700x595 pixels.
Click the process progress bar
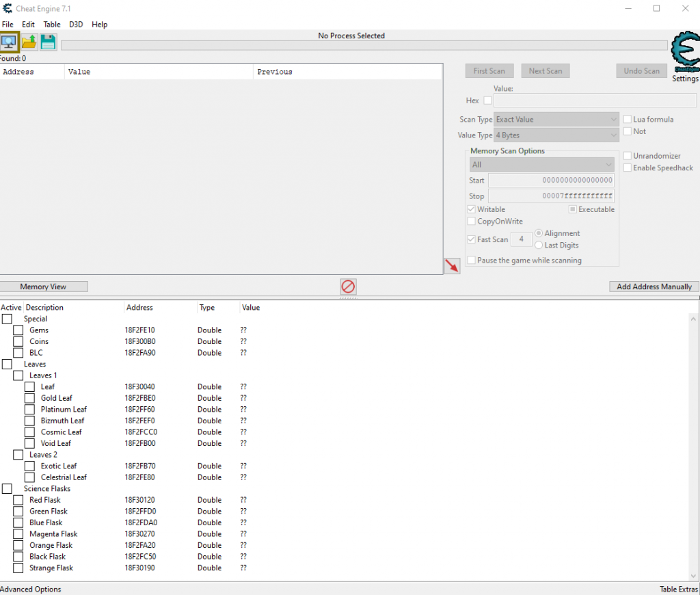click(364, 46)
